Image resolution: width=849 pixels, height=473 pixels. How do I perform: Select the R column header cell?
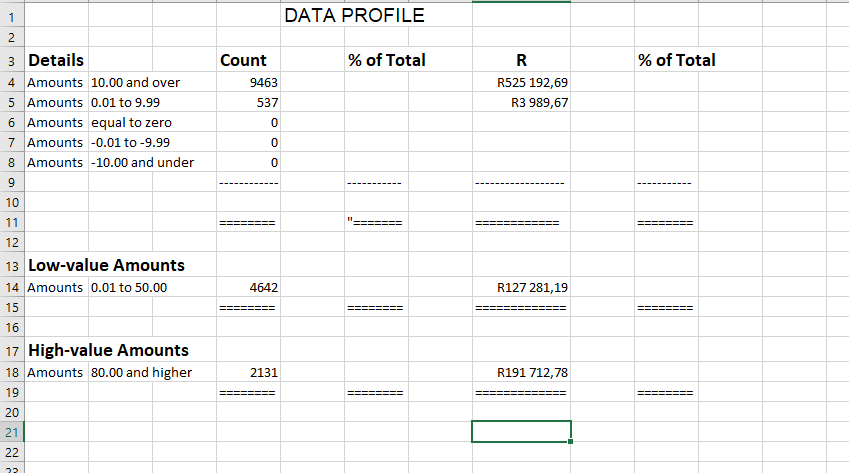click(x=521, y=60)
